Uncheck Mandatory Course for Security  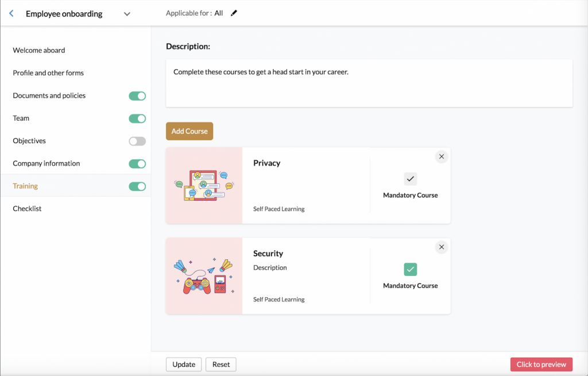(x=410, y=269)
